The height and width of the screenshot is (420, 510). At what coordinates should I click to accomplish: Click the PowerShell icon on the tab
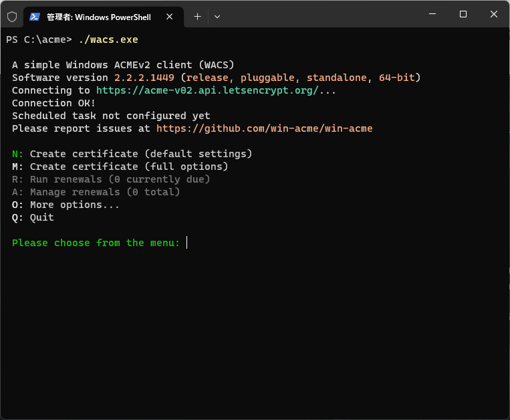coord(35,17)
